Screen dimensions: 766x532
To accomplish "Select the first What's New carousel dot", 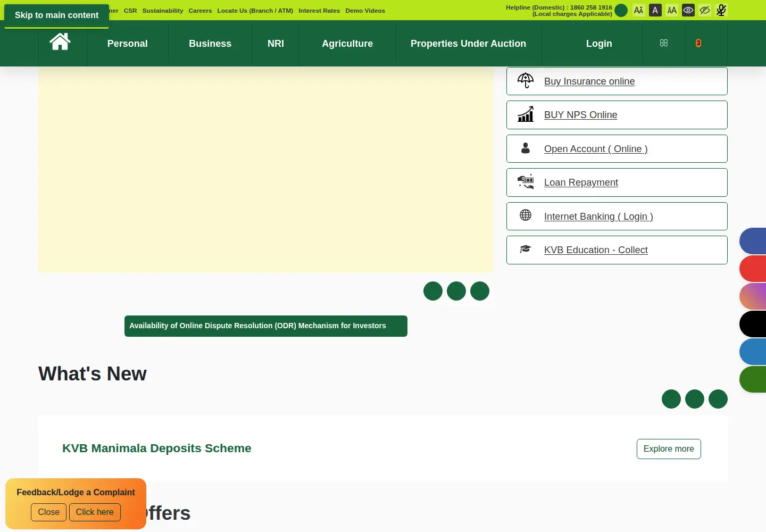I will point(671,399).
